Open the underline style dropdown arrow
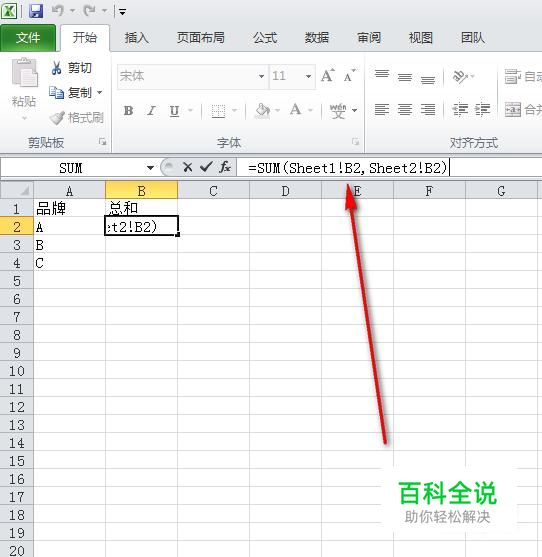The image size is (542, 557). [191, 110]
